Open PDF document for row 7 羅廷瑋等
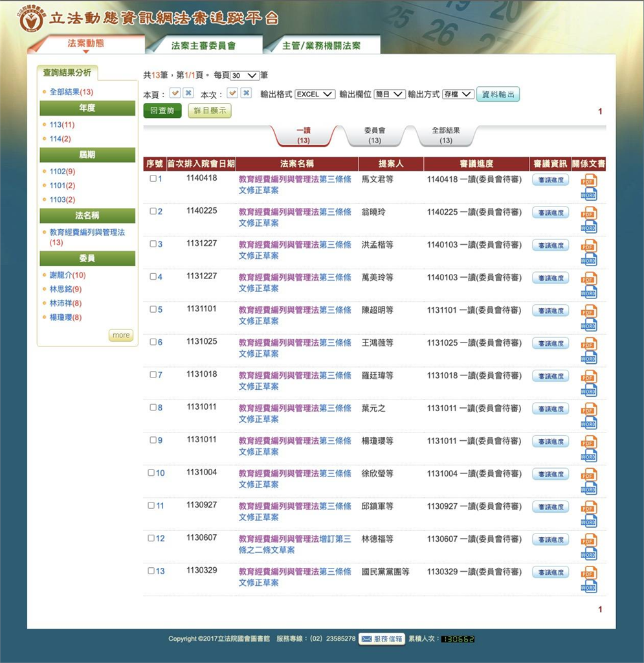The width and height of the screenshot is (644, 663). [x=588, y=377]
